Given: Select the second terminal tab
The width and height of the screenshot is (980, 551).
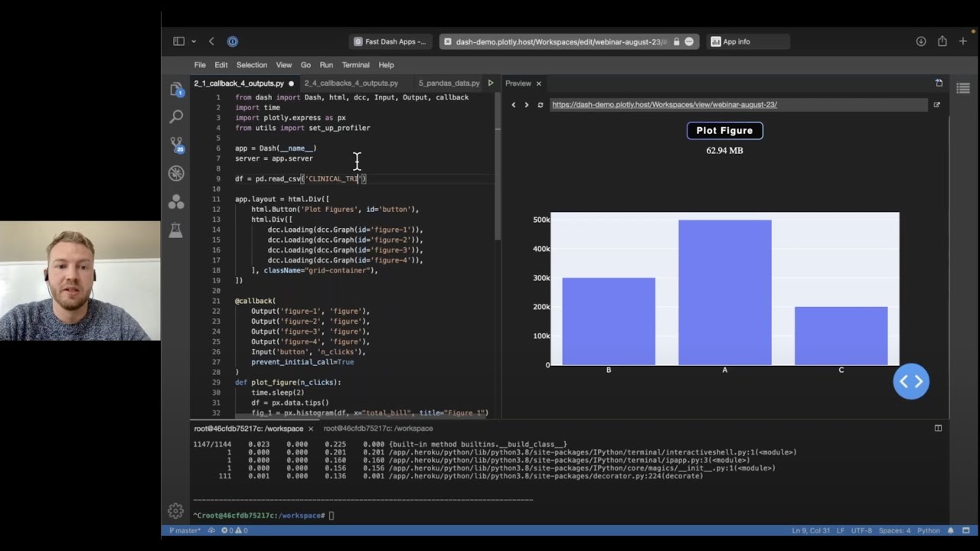Looking at the screenshot, I should coord(378,429).
